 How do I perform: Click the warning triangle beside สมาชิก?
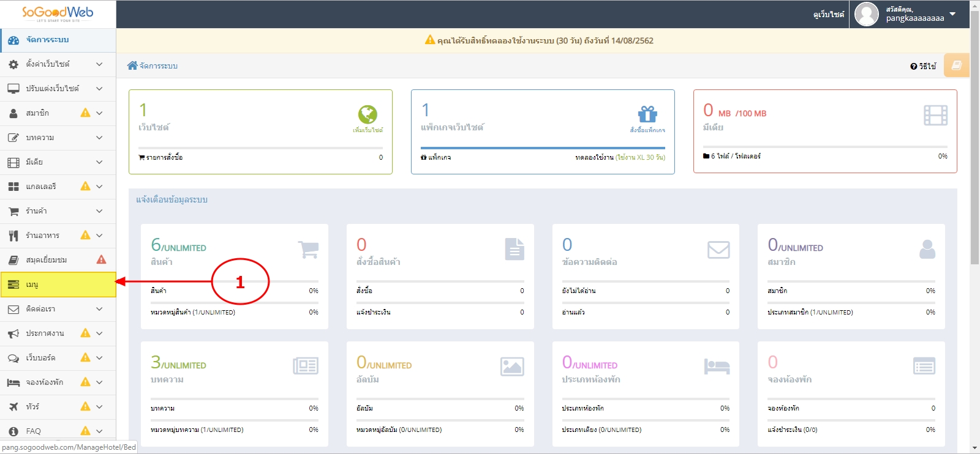[85, 113]
